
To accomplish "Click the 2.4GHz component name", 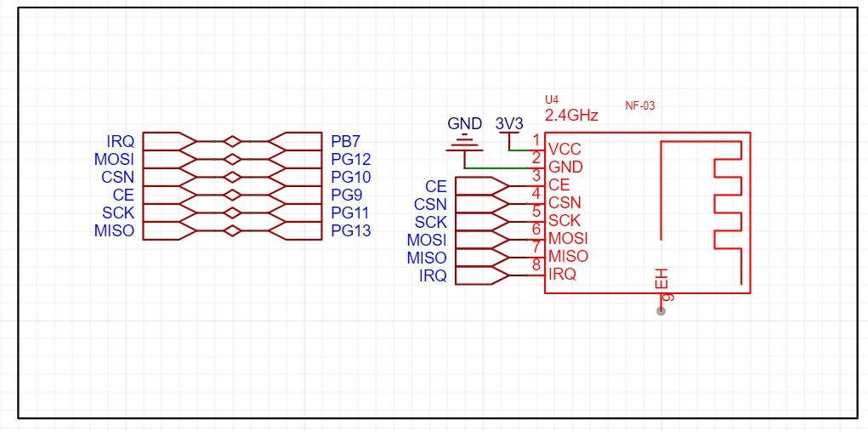I will 572,116.
